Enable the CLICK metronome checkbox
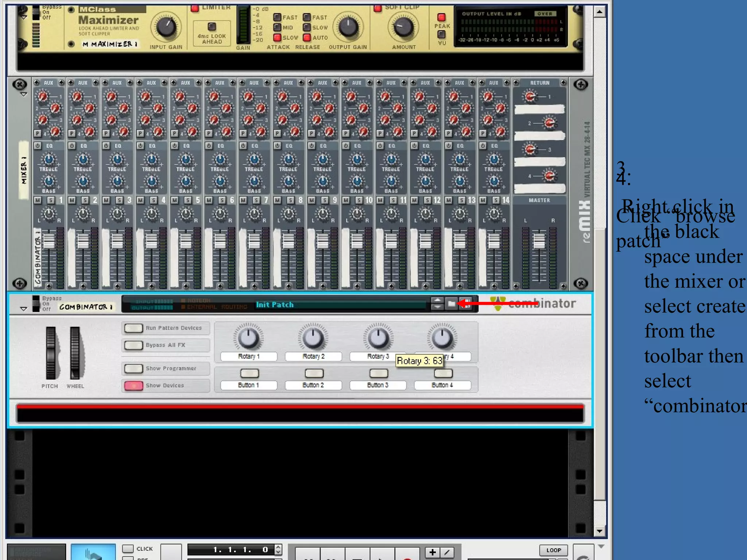The height and width of the screenshot is (560, 747). pos(128,549)
